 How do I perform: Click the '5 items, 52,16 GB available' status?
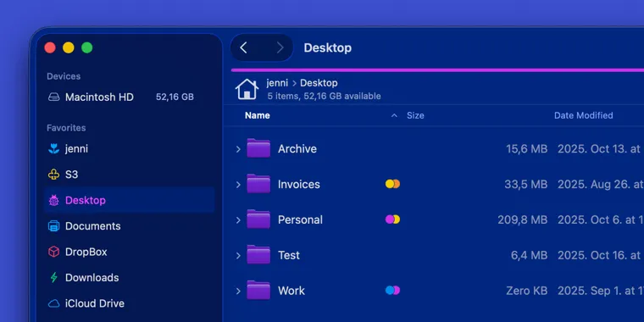tap(324, 96)
